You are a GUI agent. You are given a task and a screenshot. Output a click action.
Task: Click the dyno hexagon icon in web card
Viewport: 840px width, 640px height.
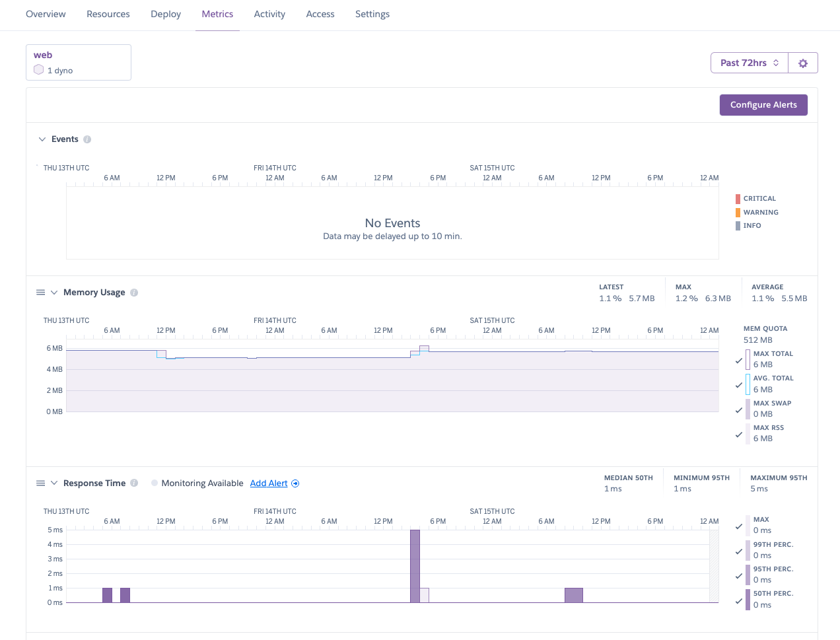click(x=38, y=69)
